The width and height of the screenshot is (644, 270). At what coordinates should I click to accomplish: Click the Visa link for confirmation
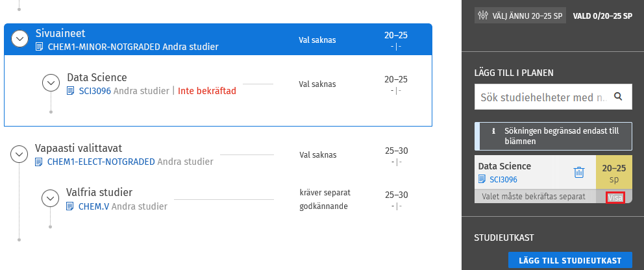[615, 197]
